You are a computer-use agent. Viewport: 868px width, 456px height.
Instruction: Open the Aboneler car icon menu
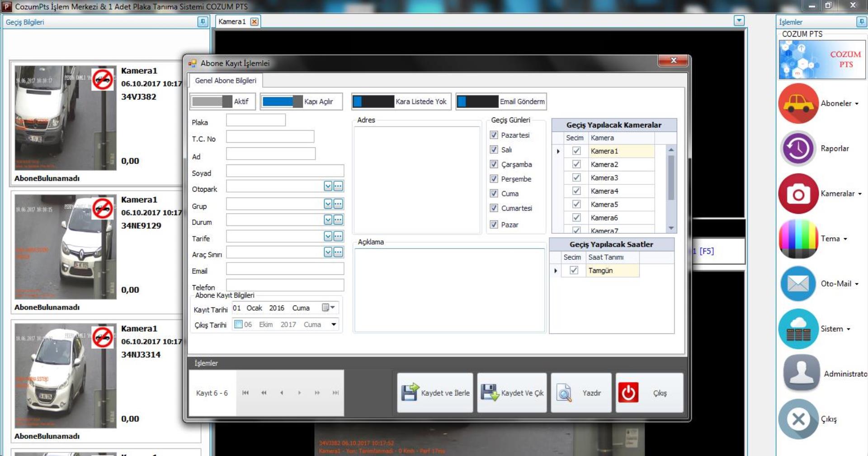click(x=798, y=103)
